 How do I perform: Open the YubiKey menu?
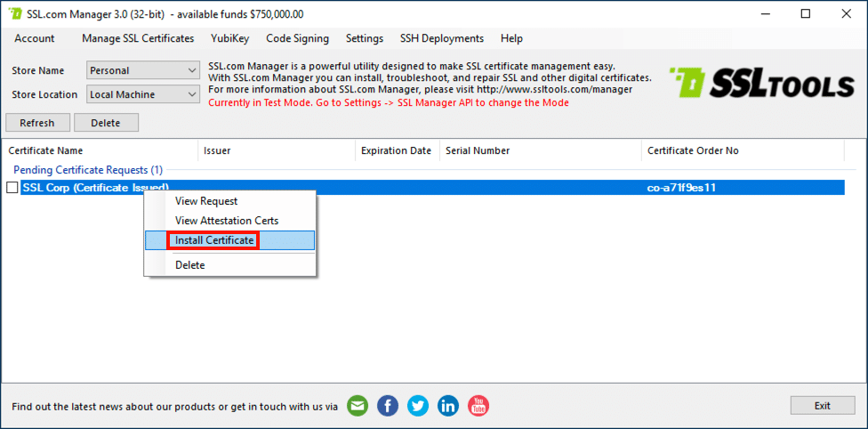pos(229,38)
